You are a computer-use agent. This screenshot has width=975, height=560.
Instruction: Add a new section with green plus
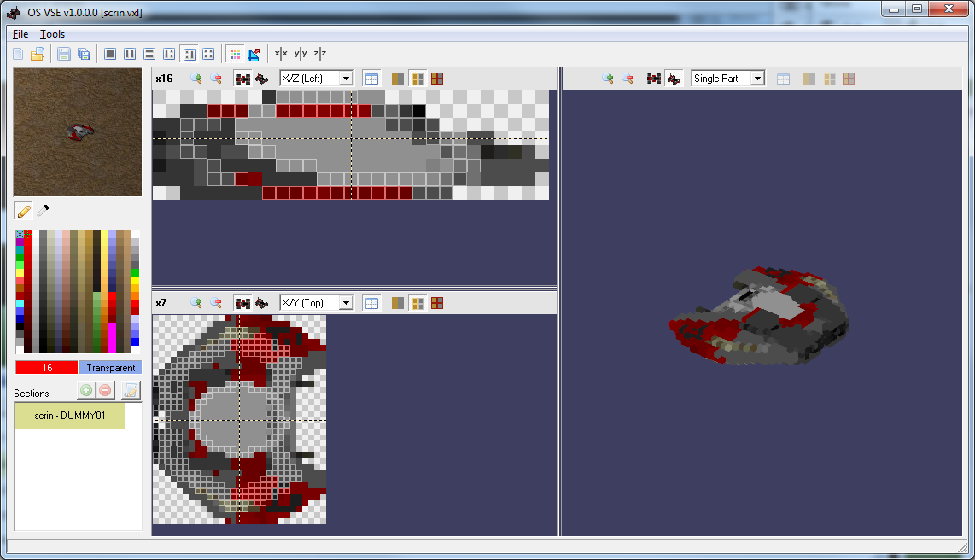point(85,390)
